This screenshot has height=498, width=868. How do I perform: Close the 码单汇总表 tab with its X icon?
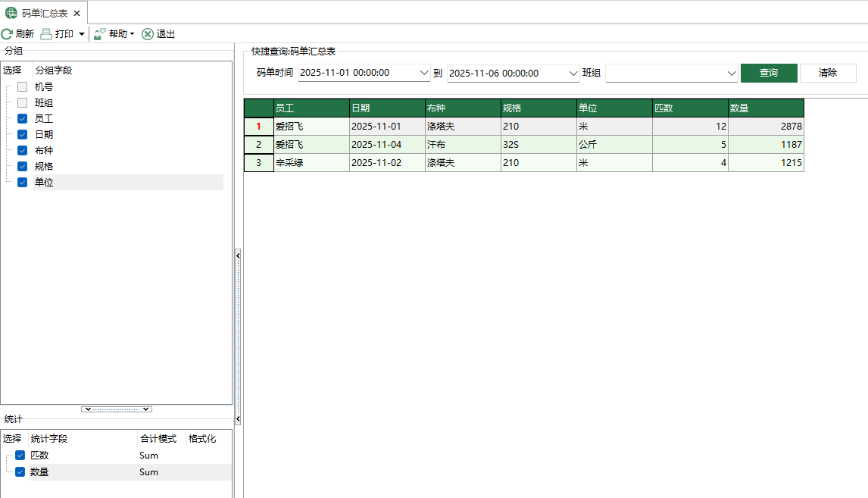[x=76, y=13]
